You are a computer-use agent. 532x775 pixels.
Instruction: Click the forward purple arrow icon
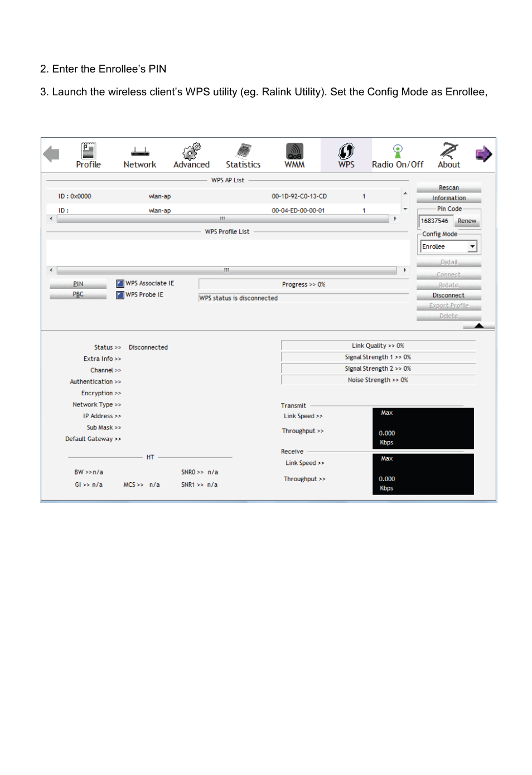(x=483, y=154)
